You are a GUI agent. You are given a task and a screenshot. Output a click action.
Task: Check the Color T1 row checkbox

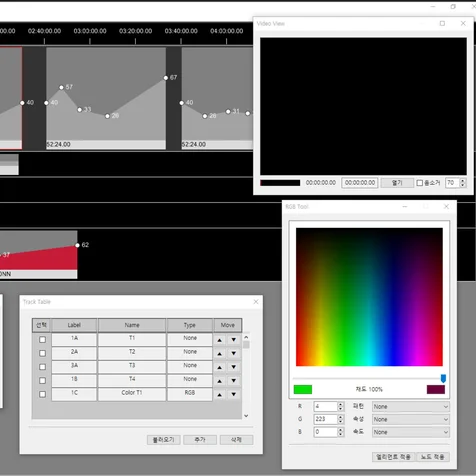pos(42,394)
